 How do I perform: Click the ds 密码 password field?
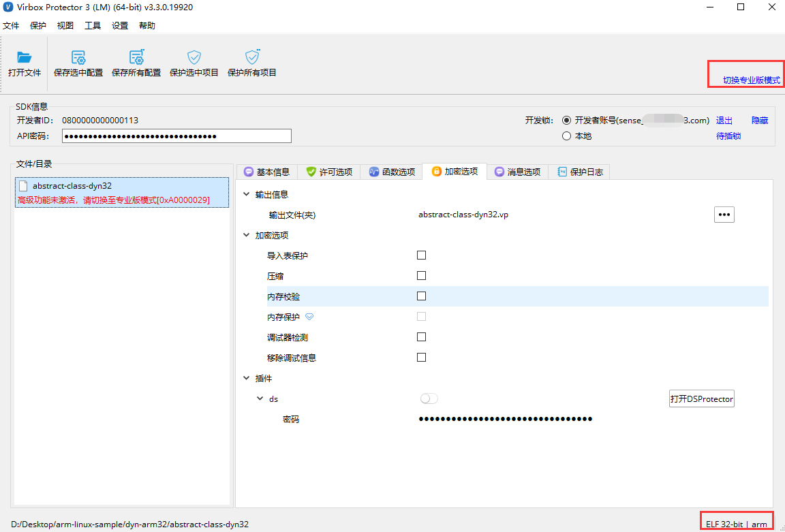[506, 419]
